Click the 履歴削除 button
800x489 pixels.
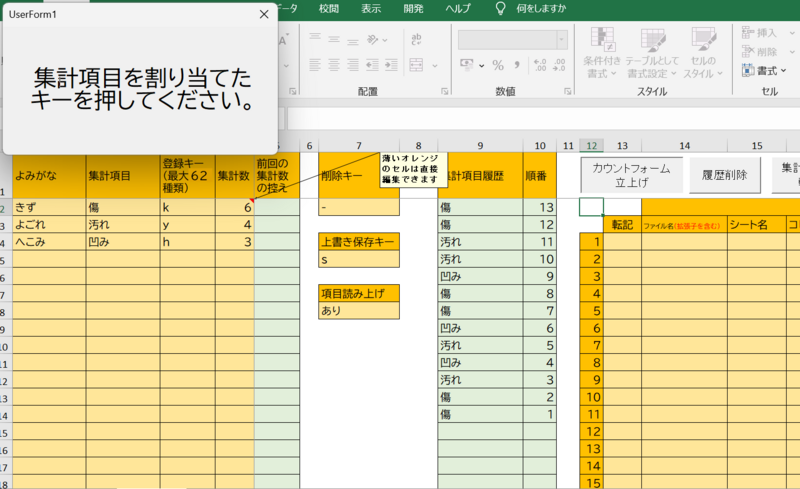tap(725, 175)
